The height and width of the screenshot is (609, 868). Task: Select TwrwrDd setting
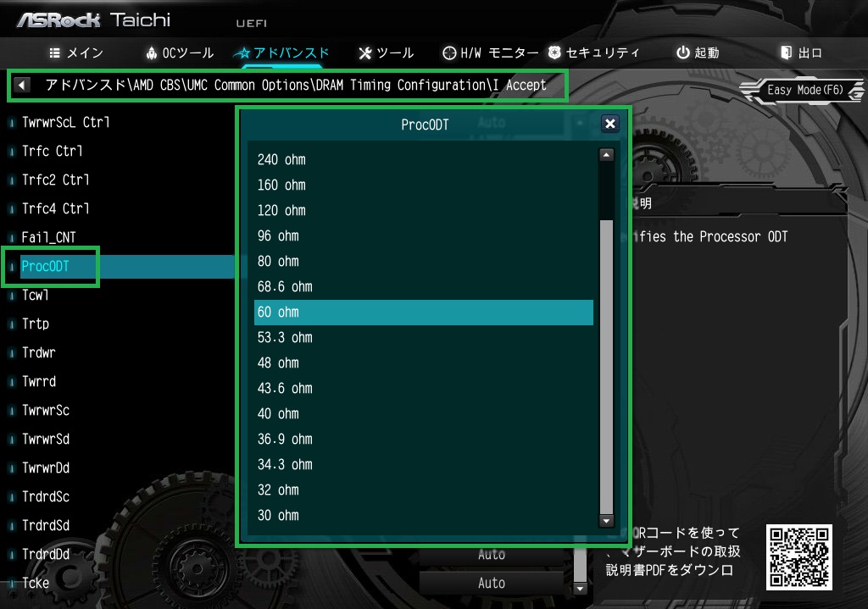click(46, 468)
